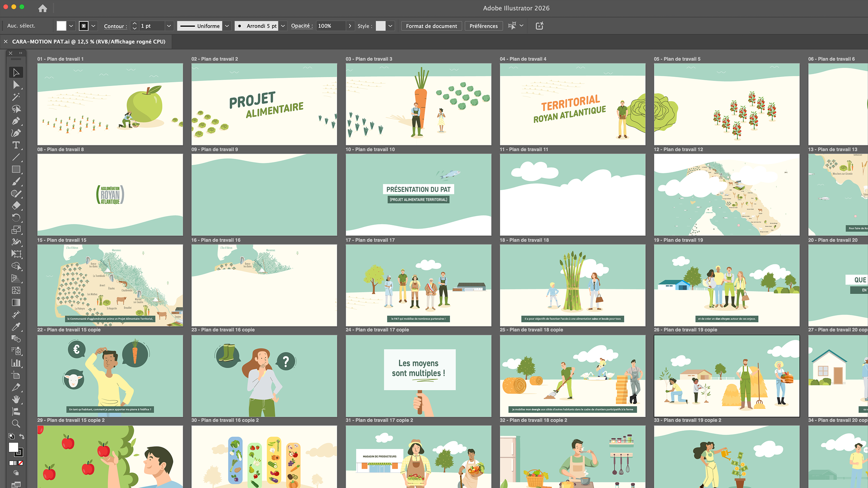Select the Type tool
Viewport: 868px width, 488px height.
[x=16, y=145]
